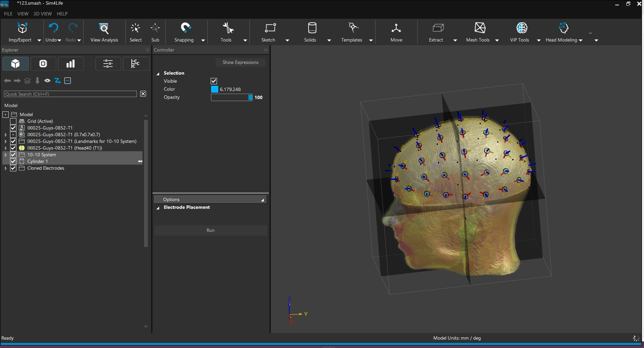
Task: Uncheck the Cloned Electrodes visibility checkbox
Action: pyautogui.click(x=13, y=168)
